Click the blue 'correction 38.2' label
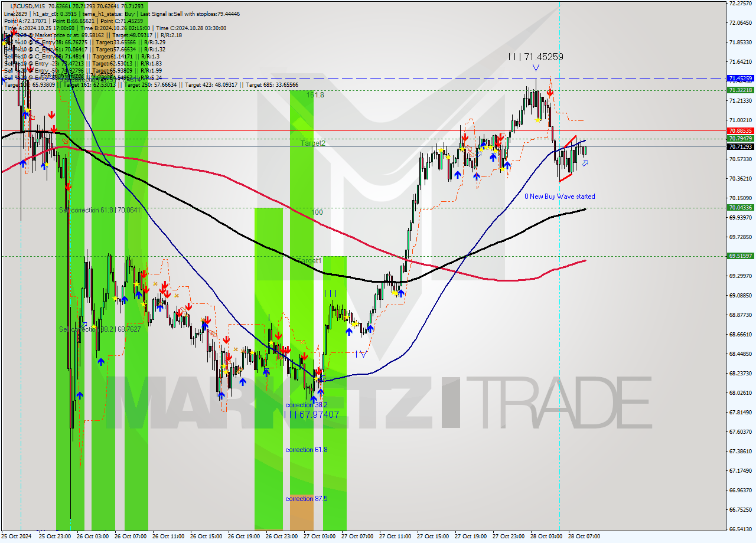The image size is (756, 543). pyautogui.click(x=306, y=405)
